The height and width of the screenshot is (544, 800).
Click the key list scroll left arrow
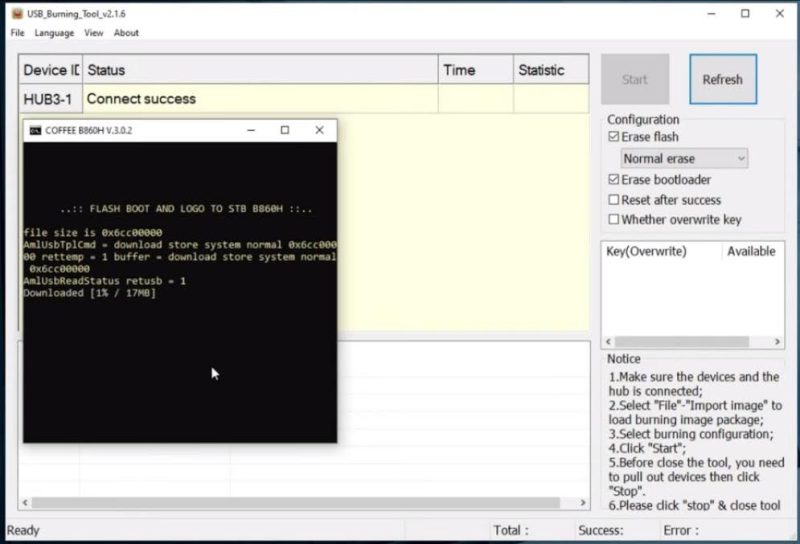(608, 342)
